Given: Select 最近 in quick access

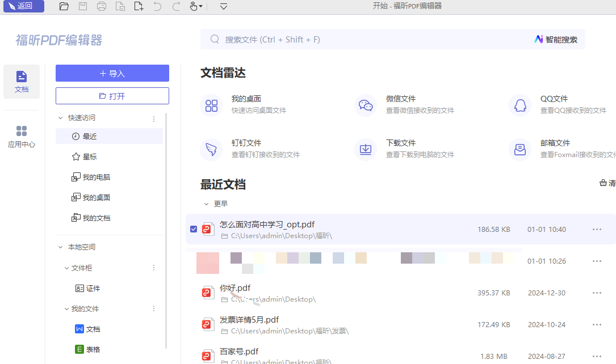Looking at the screenshot, I should pos(109,136).
